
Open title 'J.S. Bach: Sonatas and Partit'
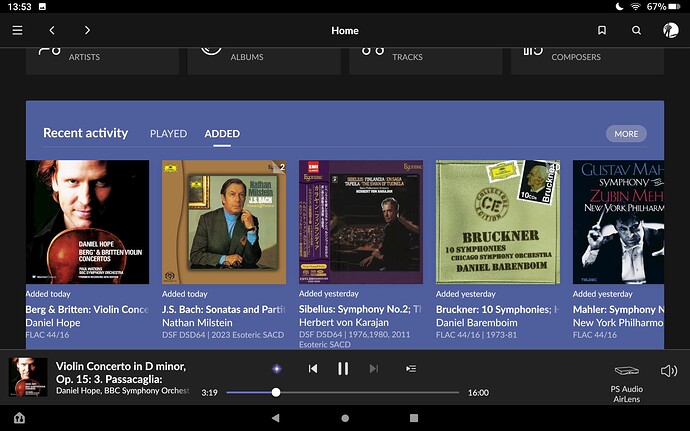point(224,309)
